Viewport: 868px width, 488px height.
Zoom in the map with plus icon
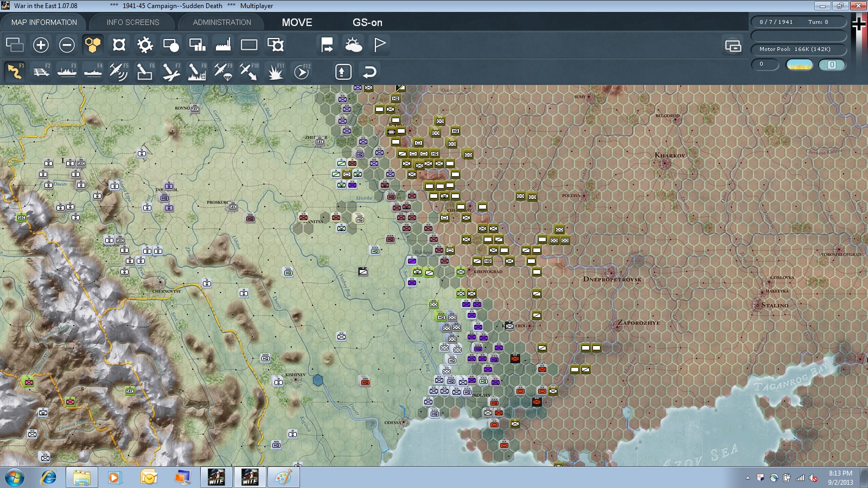click(x=41, y=45)
